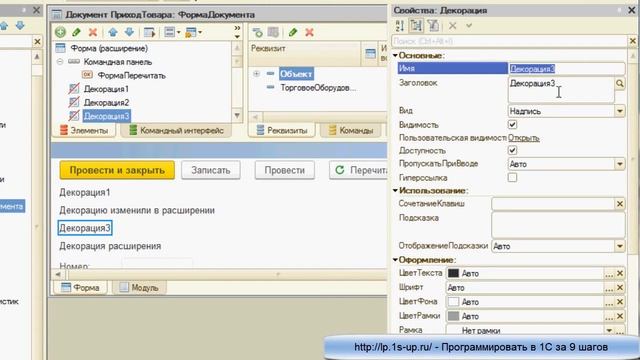Click the Подсказка text field
640x360 pixels.
[x=558, y=224]
